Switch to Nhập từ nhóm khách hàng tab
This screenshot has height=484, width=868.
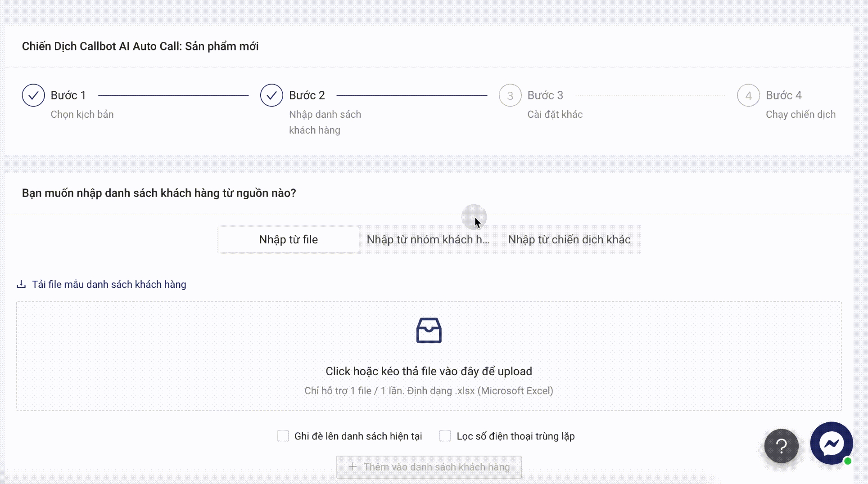click(428, 240)
